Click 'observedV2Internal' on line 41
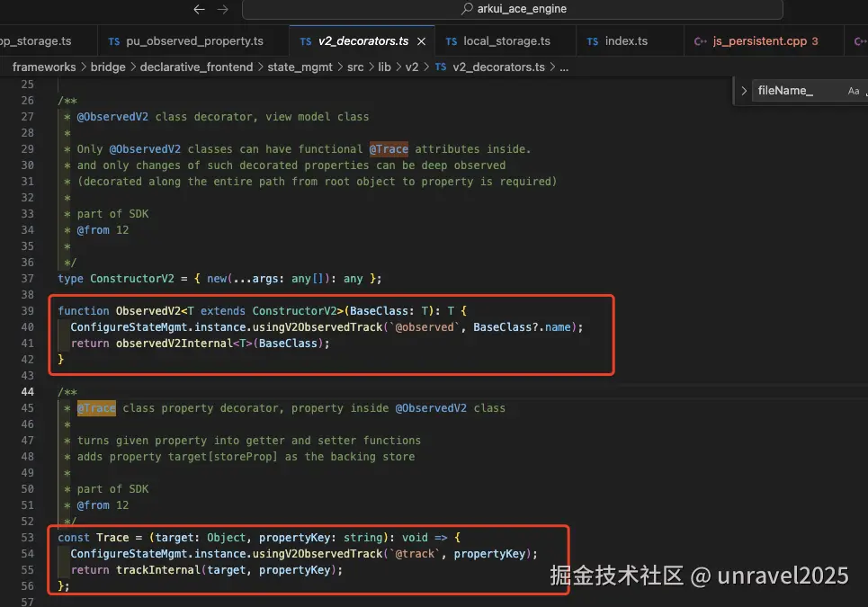Image resolution: width=868 pixels, height=607 pixels. pos(174,343)
